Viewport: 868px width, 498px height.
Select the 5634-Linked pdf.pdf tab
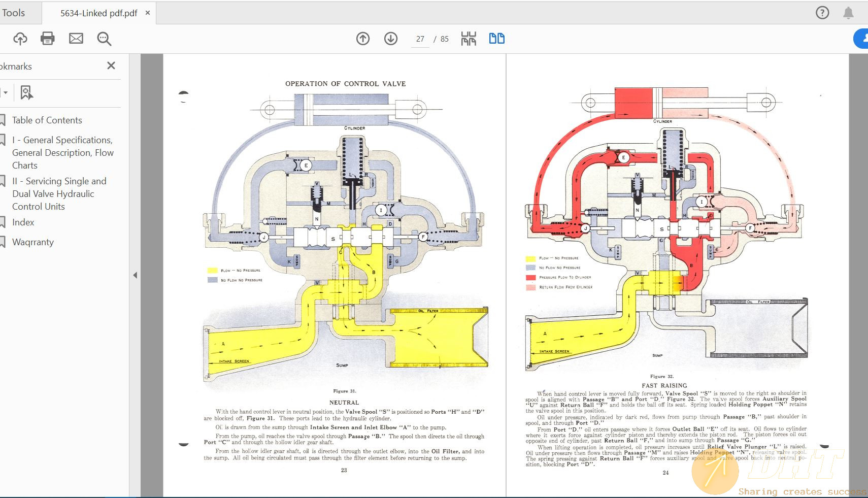coord(98,13)
